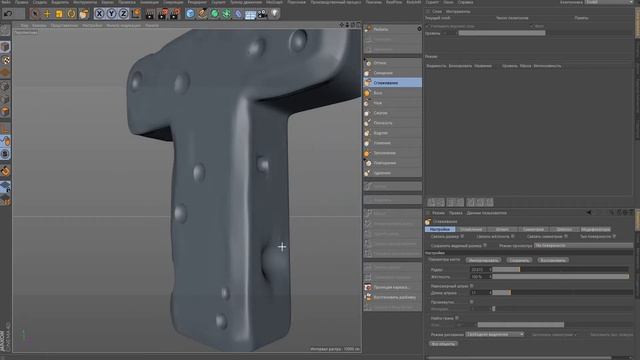Toggle the Link Pressure checkbox

513,236
